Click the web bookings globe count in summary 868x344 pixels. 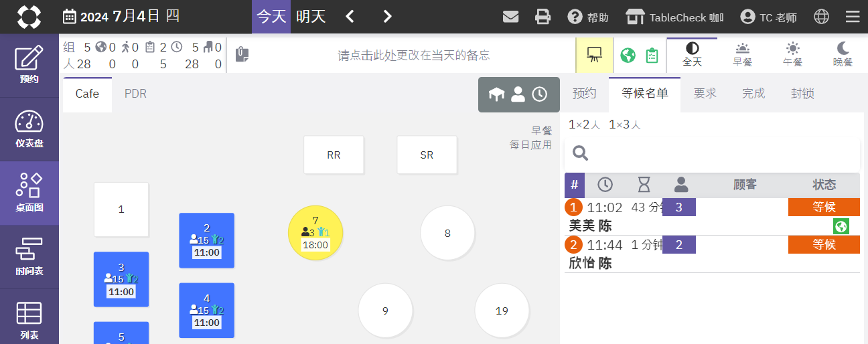point(101,48)
